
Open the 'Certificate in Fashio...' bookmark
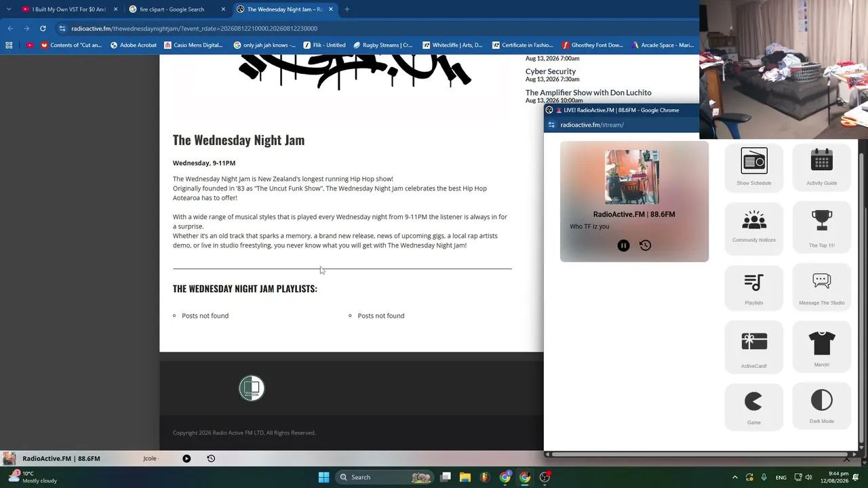523,45
